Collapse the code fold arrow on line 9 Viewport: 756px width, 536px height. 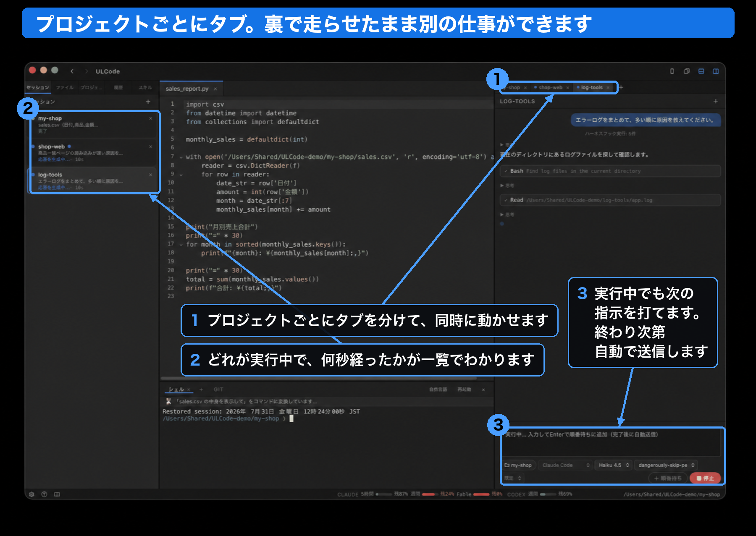(181, 175)
